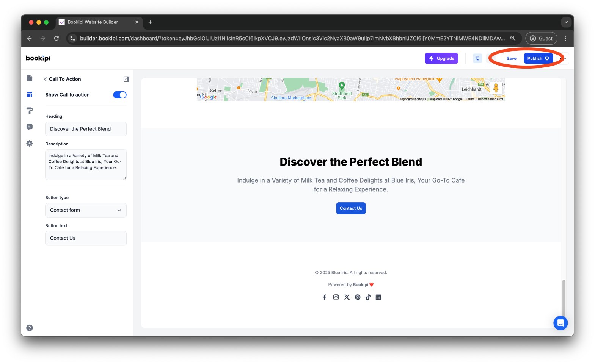Open the Messages chat icon in sidebar
This screenshot has width=595, height=364.
coord(30,127)
